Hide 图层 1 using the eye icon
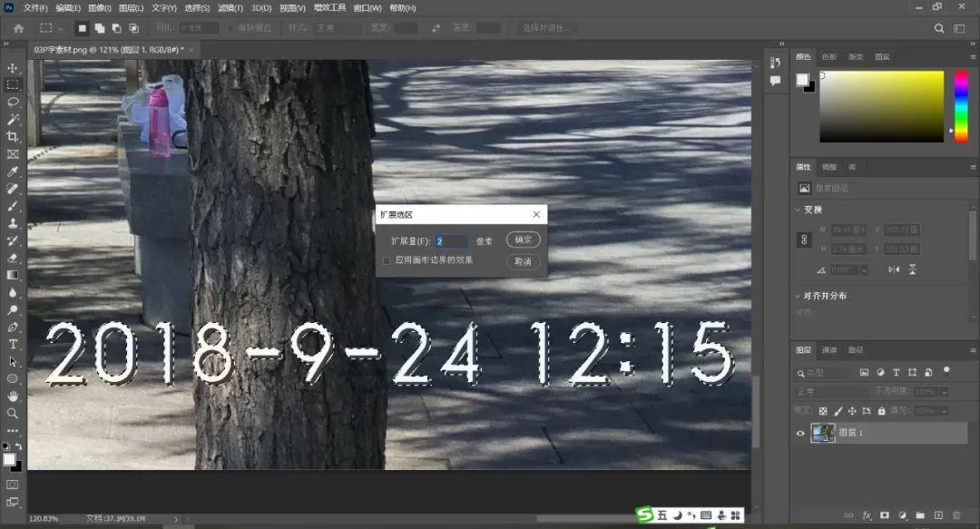The image size is (980, 529). coord(800,434)
